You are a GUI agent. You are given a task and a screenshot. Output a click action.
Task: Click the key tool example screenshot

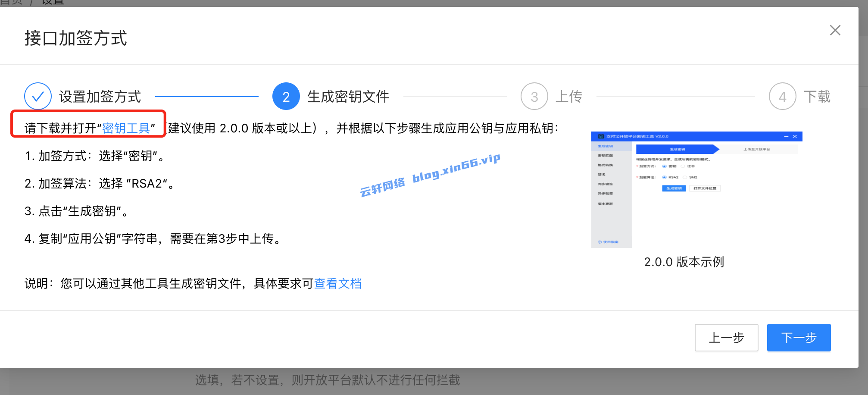click(x=697, y=190)
